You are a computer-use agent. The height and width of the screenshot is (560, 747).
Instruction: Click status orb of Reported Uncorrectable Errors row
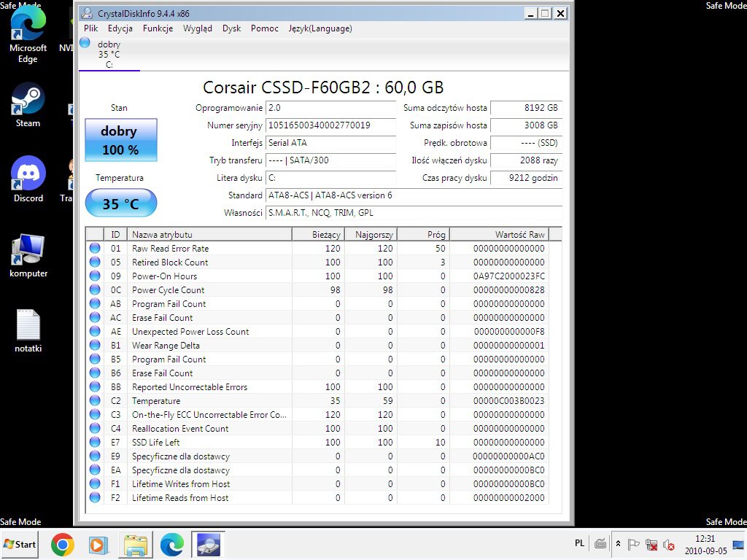tap(95, 386)
